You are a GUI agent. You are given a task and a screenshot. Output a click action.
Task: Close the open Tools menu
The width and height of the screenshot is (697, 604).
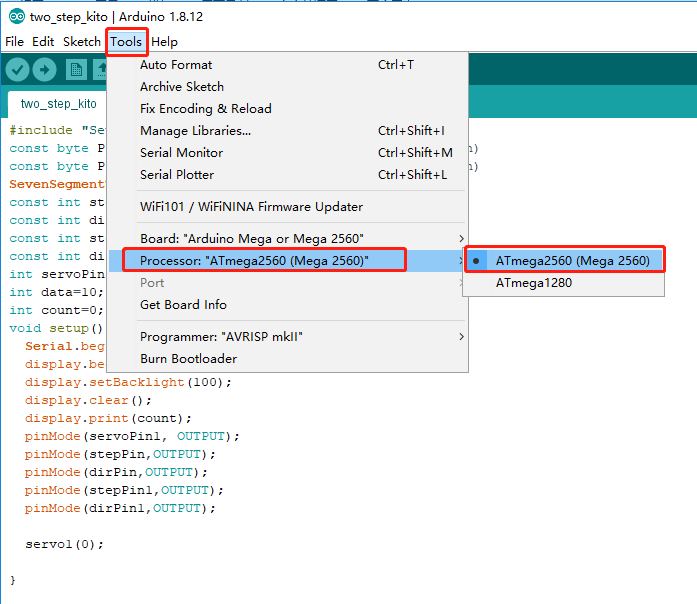point(126,42)
